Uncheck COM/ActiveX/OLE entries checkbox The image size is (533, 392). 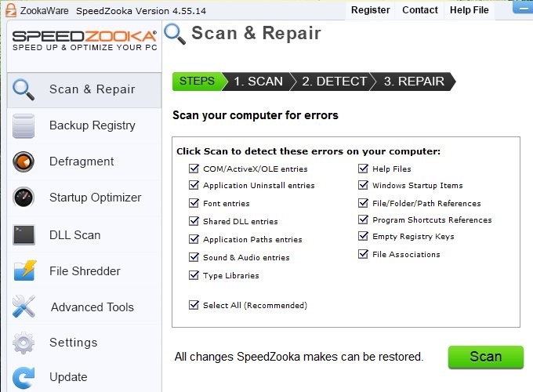tap(194, 169)
